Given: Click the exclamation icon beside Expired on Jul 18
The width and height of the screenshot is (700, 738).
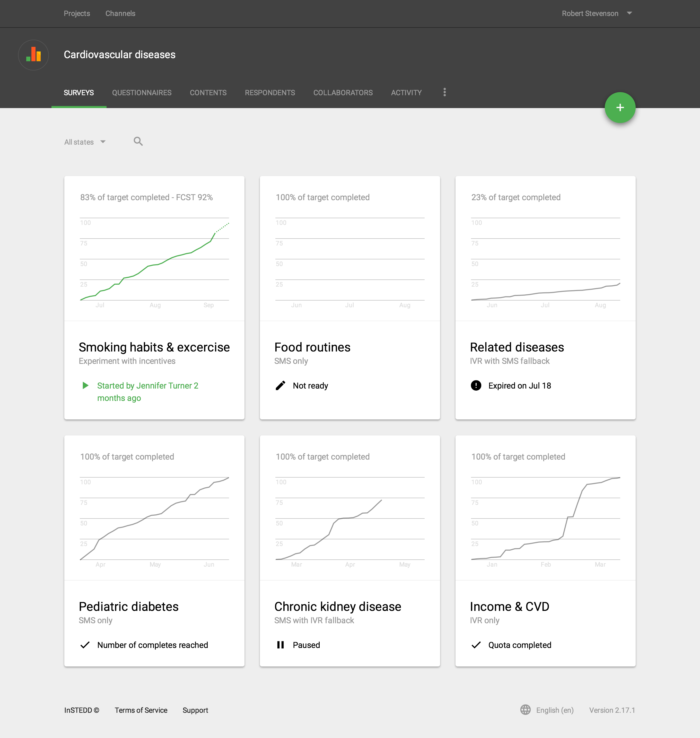Looking at the screenshot, I should tap(476, 385).
